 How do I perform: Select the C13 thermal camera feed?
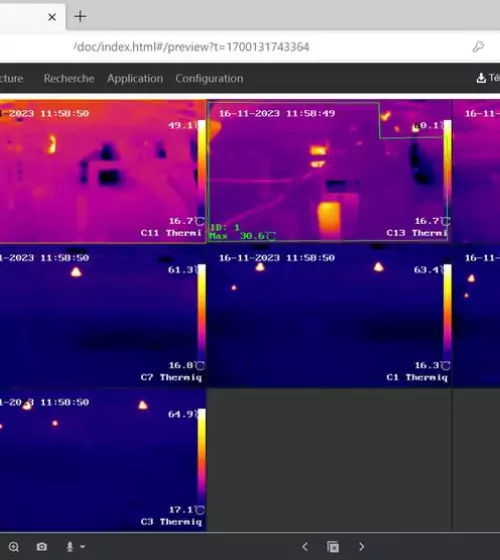(x=329, y=171)
